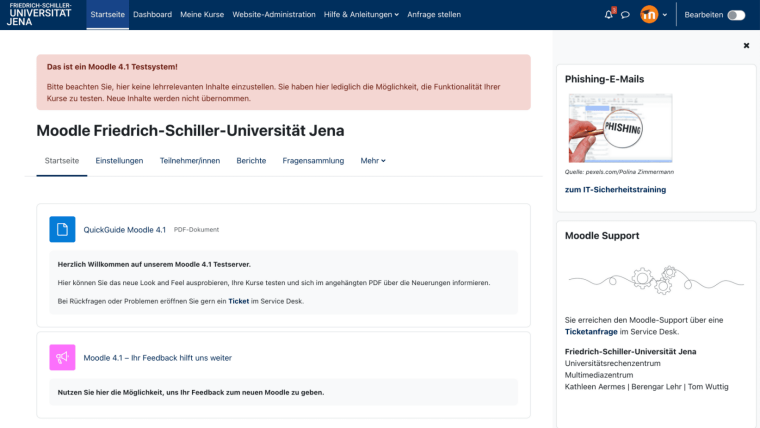Toggle the Bearbeiten edit mode switch
This screenshot has height=428, width=760.
point(736,15)
